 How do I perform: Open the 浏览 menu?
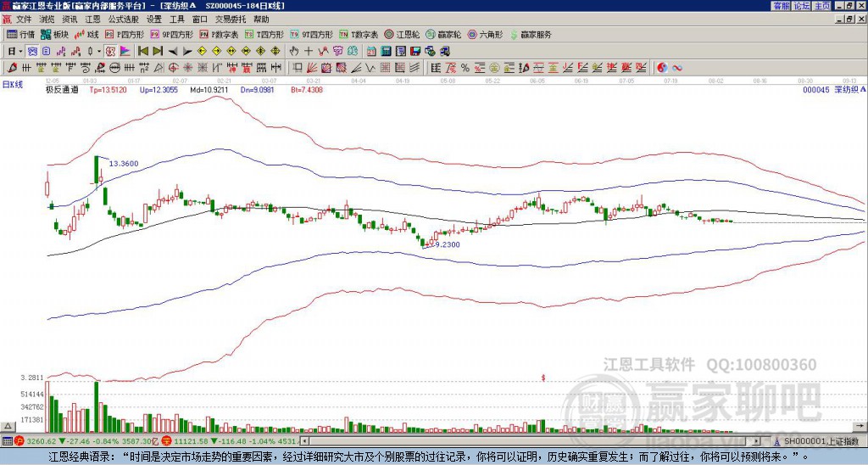point(47,20)
